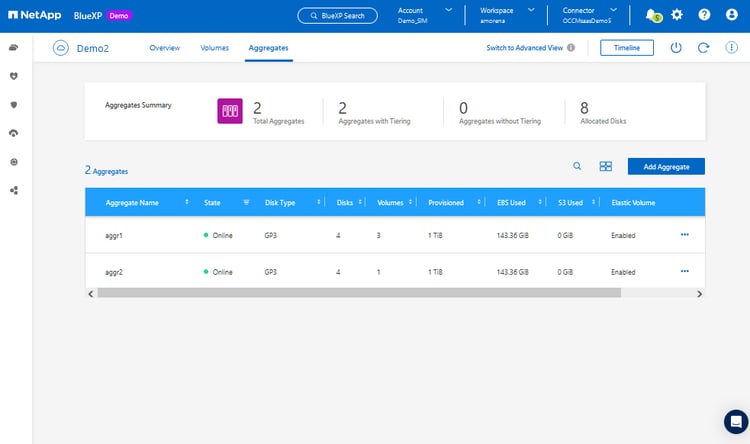Image resolution: width=750 pixels, height=444 pixels.
Task: Click the aggregates search magnifier icon
Action: pos(577,166)
